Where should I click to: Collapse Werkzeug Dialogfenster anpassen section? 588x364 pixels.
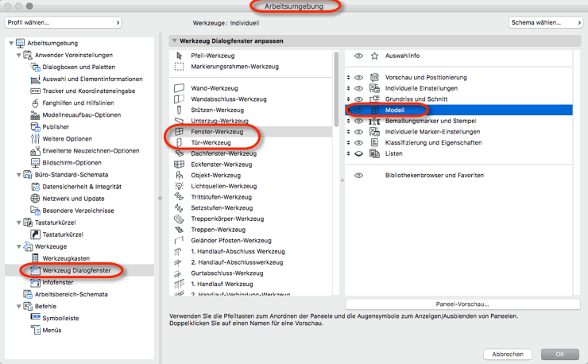(174, 41)
